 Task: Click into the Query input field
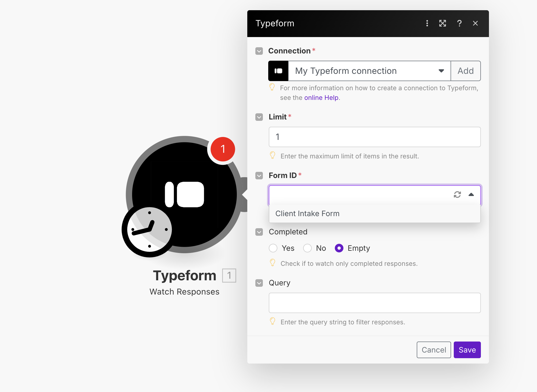pyautogui.click(x=375, y=303)
